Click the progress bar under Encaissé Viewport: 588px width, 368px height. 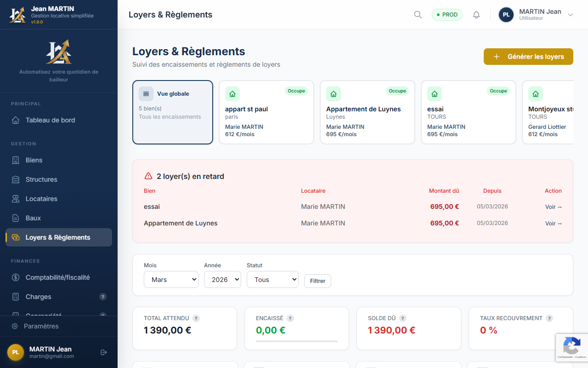[x=296, y=341]
